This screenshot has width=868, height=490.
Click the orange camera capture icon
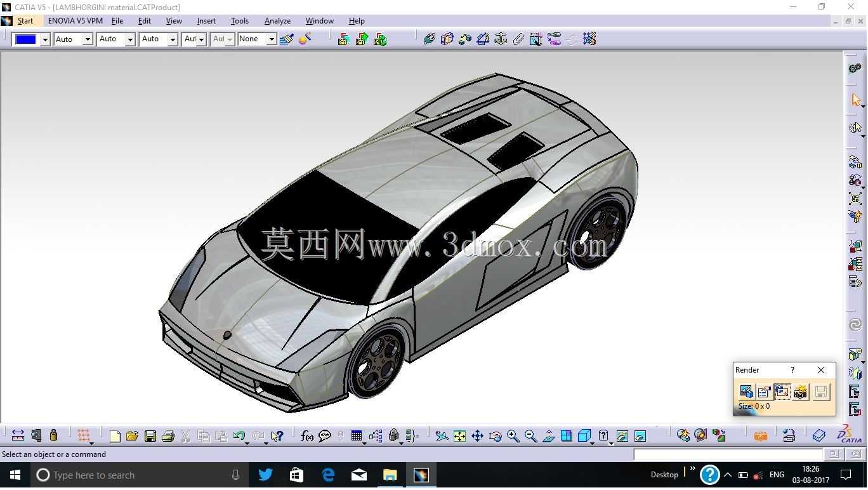click(x=760, y=436)
